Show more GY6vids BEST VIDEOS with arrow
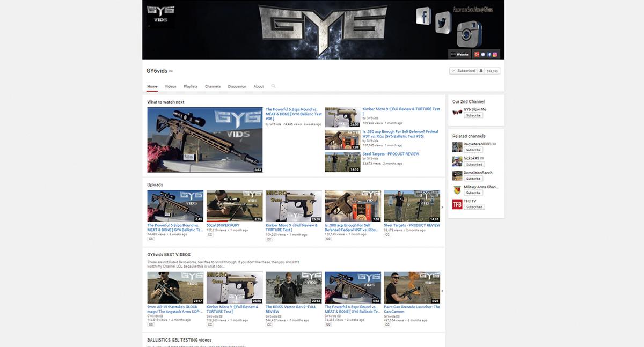Screen dimensions: 644x347 pyautogui.click(x=442, y=291)
